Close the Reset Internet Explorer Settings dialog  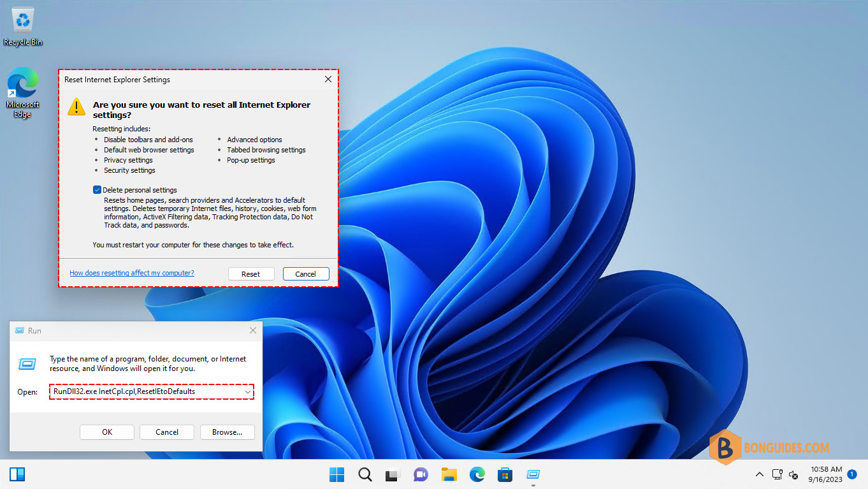tap(328, 80)
